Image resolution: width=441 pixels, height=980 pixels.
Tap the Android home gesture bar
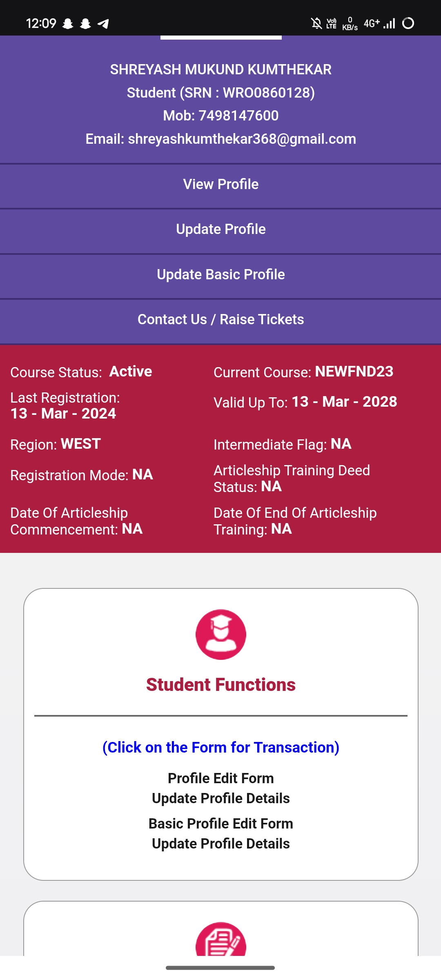pos(220,968)
